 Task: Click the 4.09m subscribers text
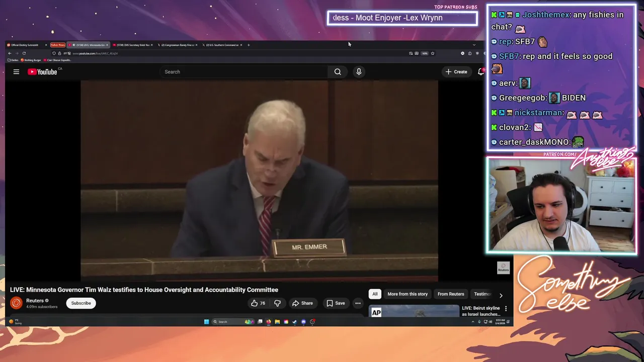tap(42, 307)
